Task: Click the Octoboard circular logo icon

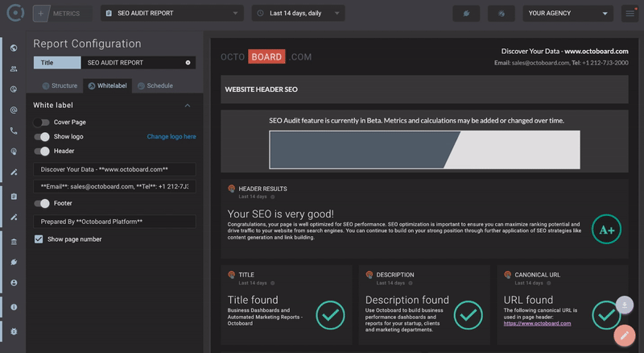Action: (x=15, y=13)
